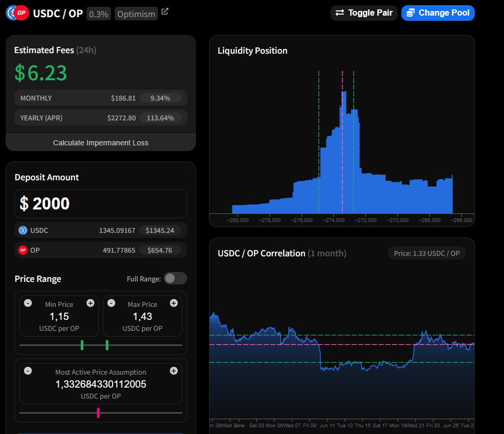
Task: Click the Deposit Amount heading
Action: coord(46,177)
